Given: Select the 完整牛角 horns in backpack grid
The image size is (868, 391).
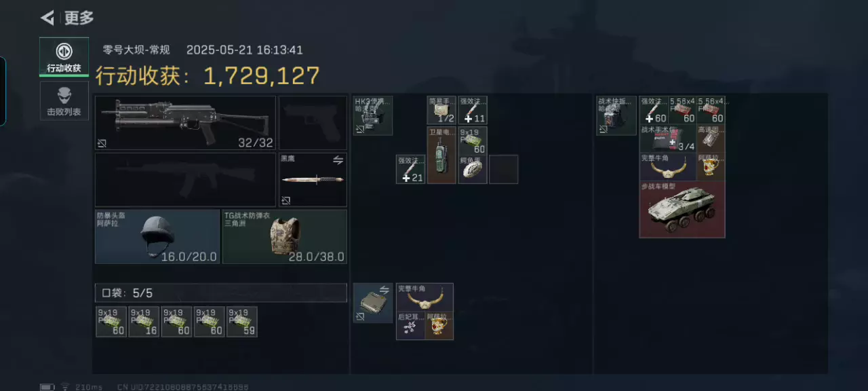Looking at the screenshot, I should (x=668, y=167).
